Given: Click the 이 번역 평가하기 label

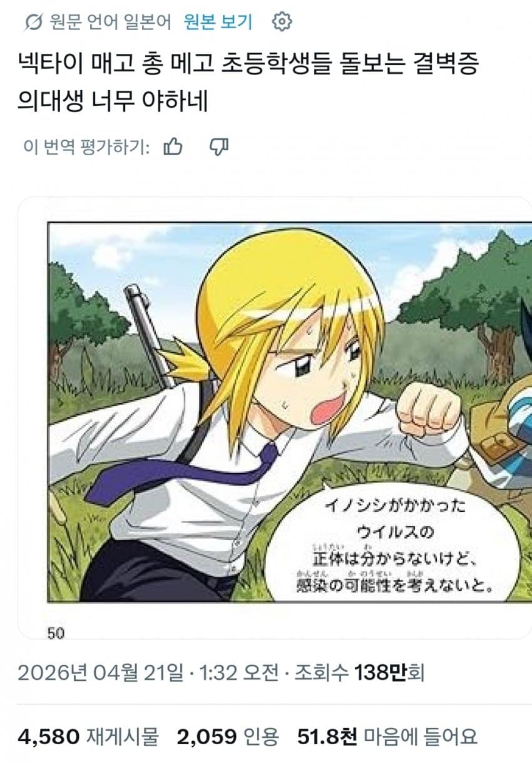Looking at the screenshot, I should coord(86,147).
